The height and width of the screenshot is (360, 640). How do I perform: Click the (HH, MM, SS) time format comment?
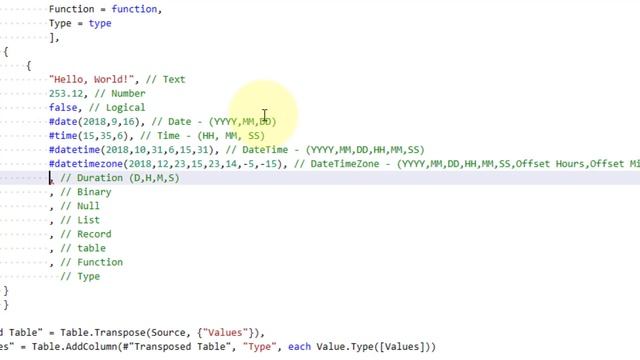point(231,136)
